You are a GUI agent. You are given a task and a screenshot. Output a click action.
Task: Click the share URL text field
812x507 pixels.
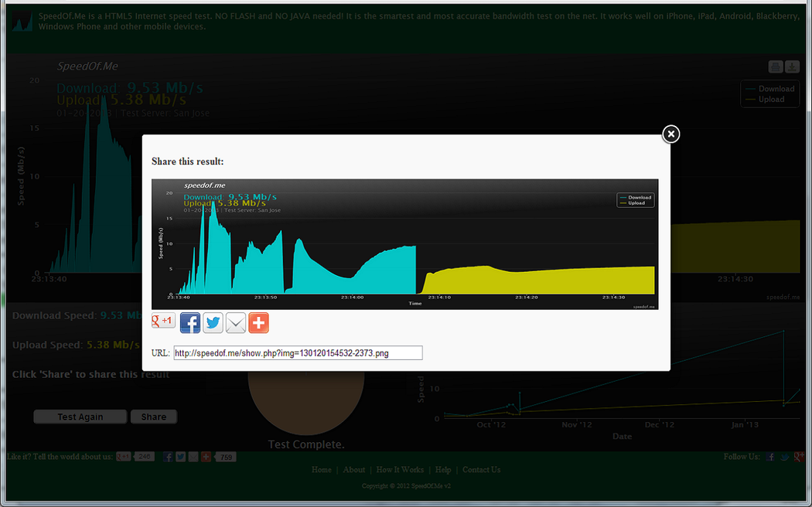(298, 353)
